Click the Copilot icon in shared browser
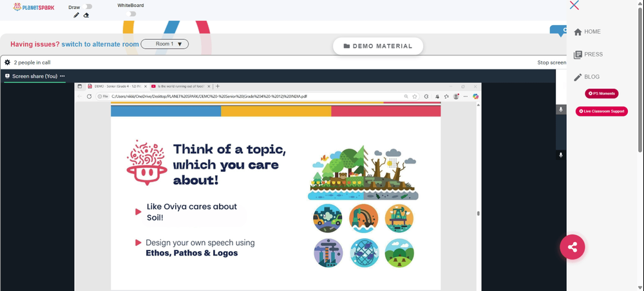644x291 pixels. [476, 97]
